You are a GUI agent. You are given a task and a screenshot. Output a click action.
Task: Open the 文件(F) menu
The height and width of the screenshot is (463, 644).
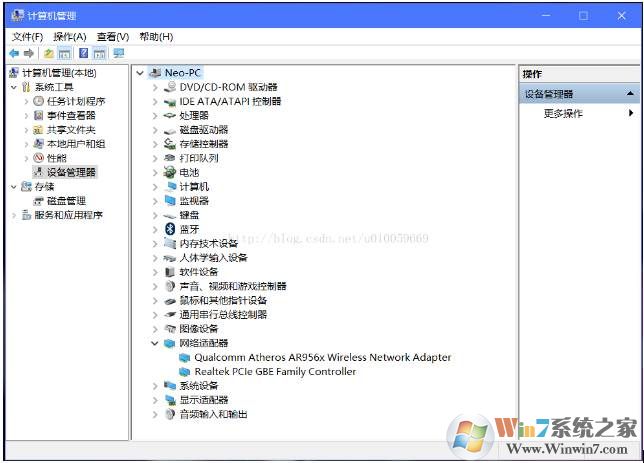coord(28,37)
